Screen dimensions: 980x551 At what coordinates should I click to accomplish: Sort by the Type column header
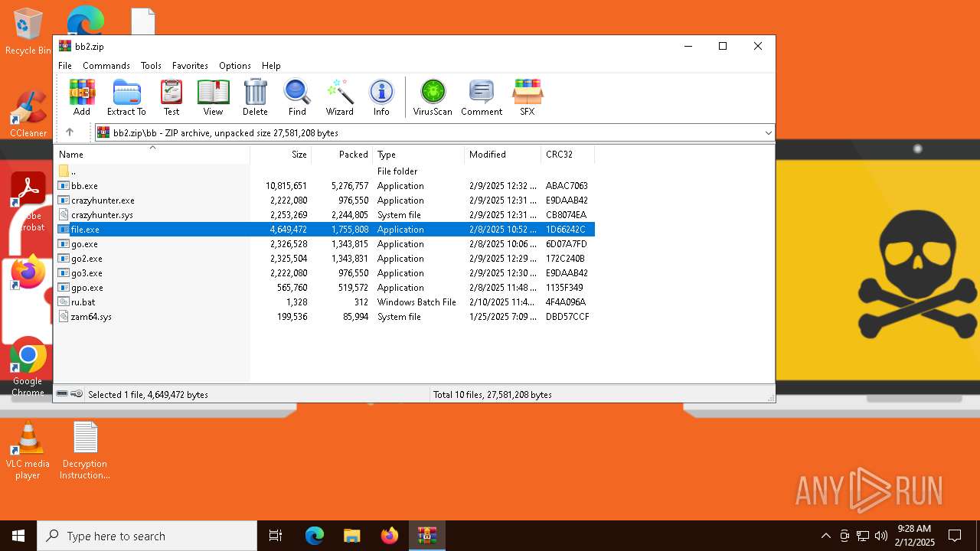coord(419,155)
